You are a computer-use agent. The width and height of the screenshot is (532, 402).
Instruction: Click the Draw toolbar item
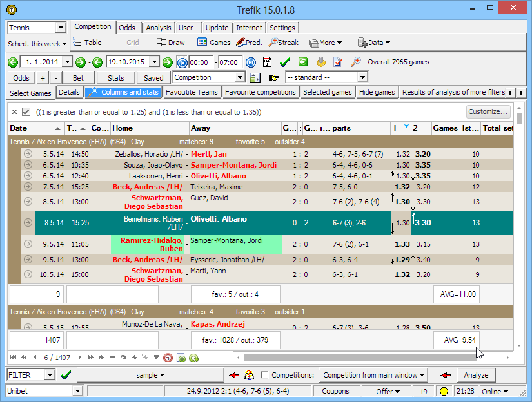[x=170, y=43]
